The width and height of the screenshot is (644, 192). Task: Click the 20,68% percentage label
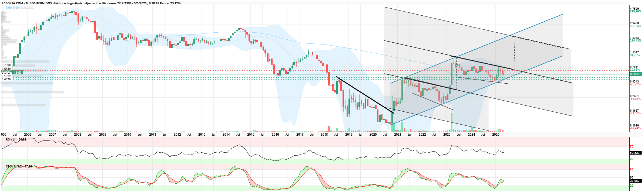point(635,70)
